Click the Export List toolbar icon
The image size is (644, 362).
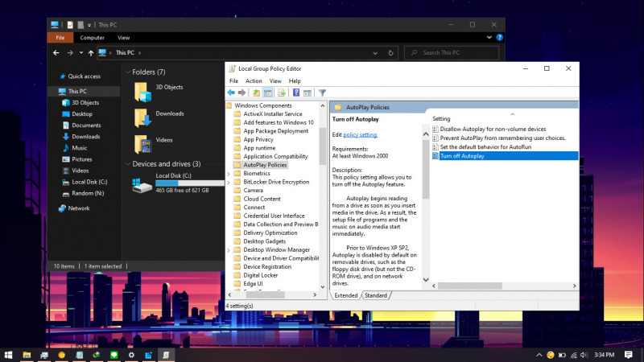click(281, 93)
